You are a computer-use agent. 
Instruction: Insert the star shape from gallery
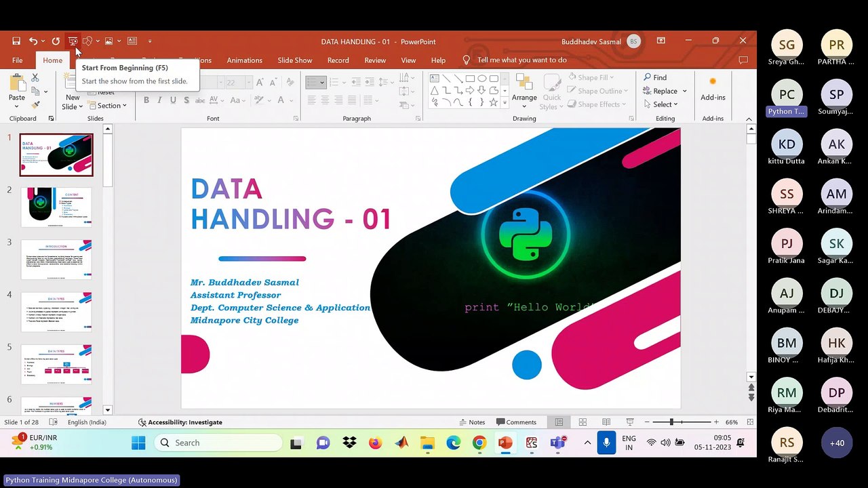(x=494, y=103)
